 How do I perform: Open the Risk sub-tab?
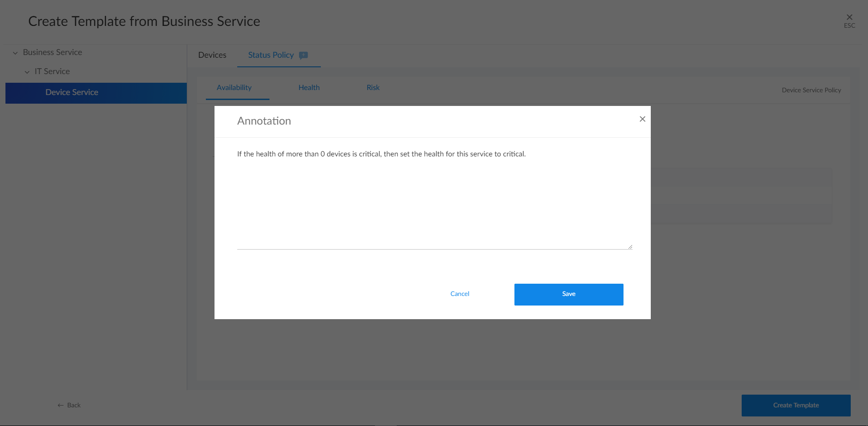coord(373,88)
